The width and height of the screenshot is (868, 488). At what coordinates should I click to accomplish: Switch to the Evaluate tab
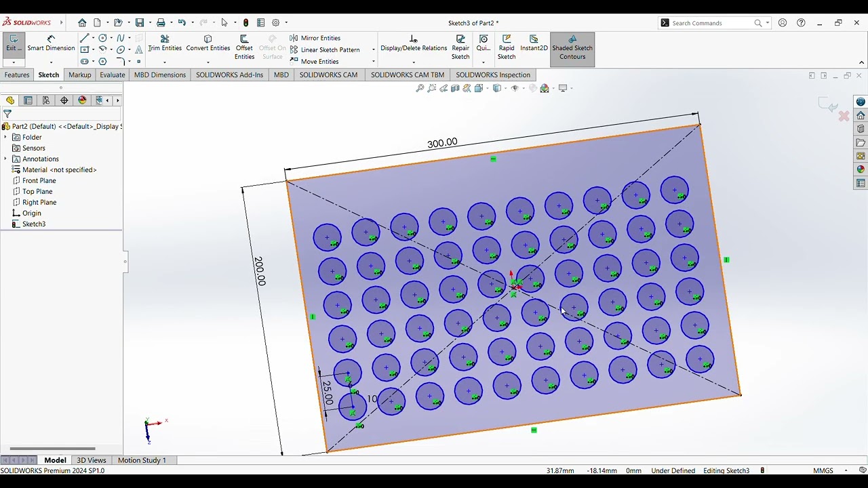point(112,75)
